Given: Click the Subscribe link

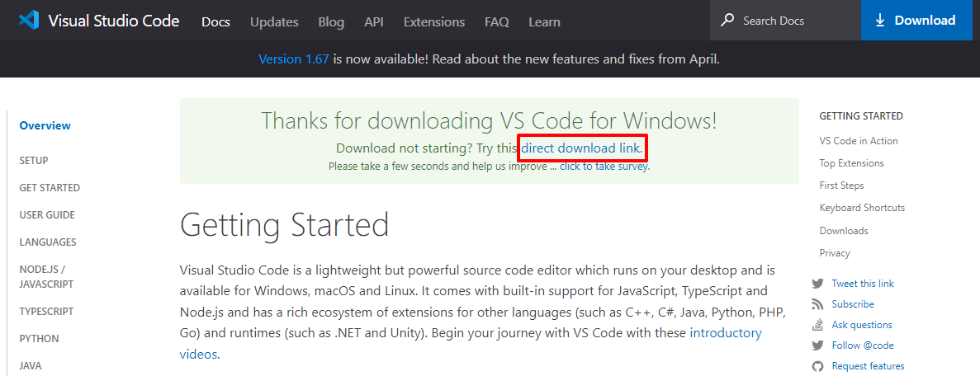Looking at the screenshot, I should point(853,304).
